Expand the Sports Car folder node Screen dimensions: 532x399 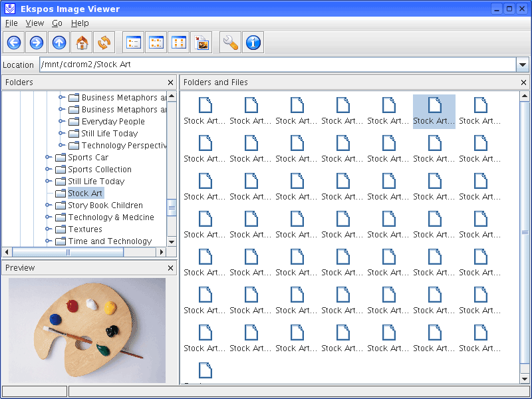click(x=49, y=158)
